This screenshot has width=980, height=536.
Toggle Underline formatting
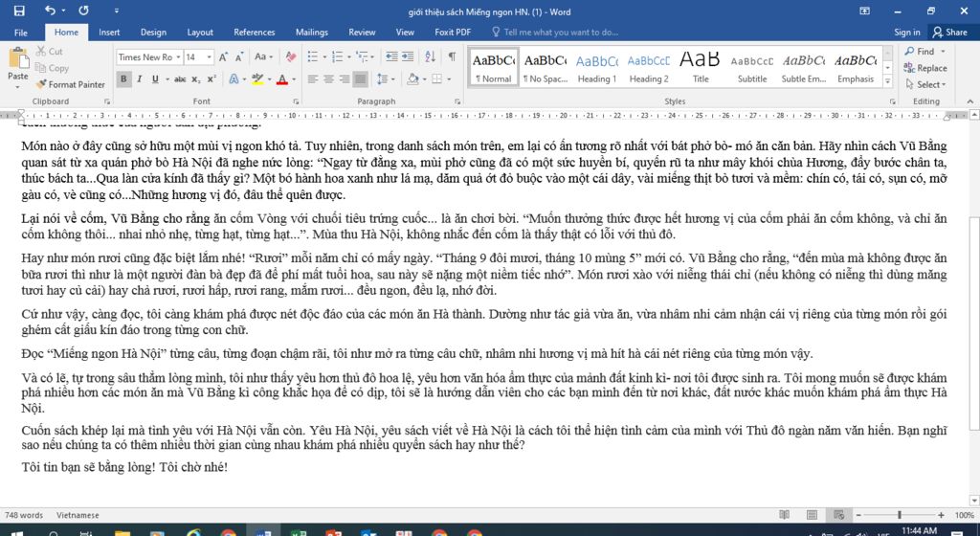(x=155, y=79)
